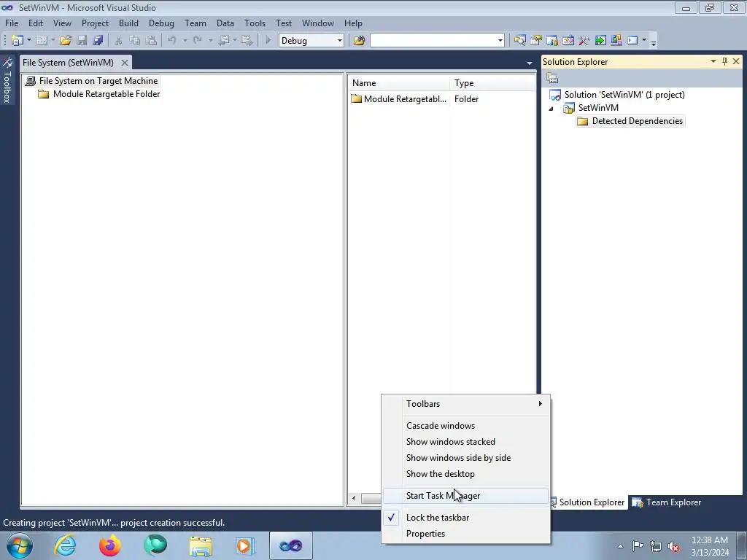Click the Save floppy disk icon

click(x=82, y=41)
